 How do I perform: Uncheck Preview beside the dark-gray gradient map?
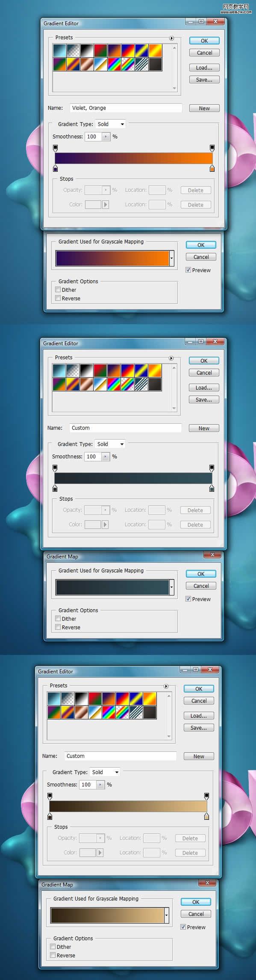188,599
